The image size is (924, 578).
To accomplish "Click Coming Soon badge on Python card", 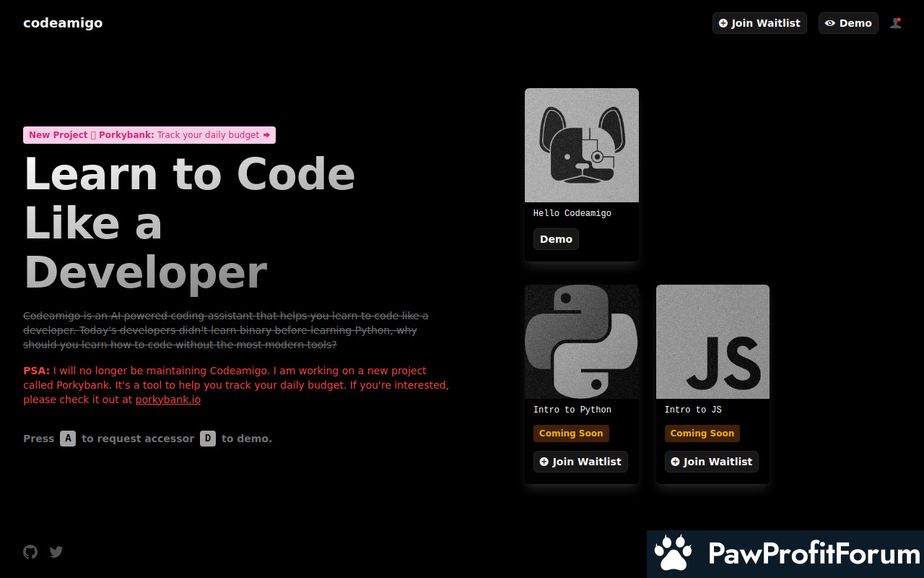I will click(571, 433).
